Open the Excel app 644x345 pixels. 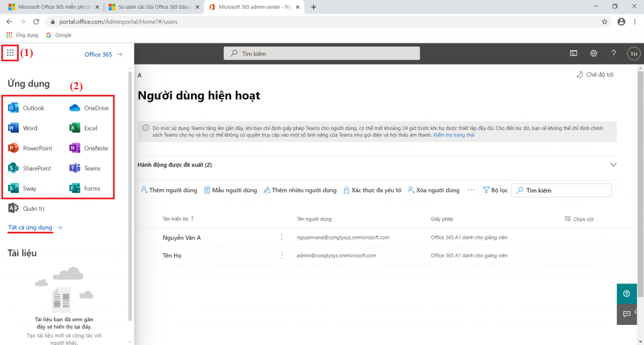coord(84,128)
